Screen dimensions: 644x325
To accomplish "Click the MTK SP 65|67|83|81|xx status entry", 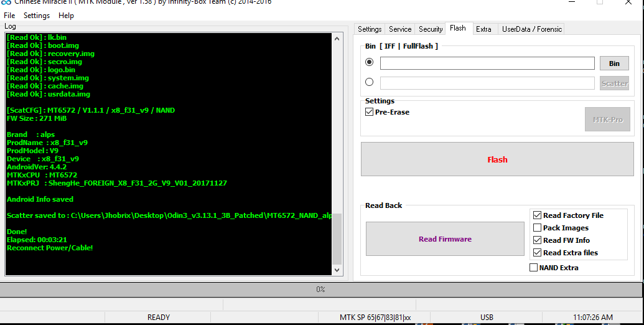I will pos(375,317).
